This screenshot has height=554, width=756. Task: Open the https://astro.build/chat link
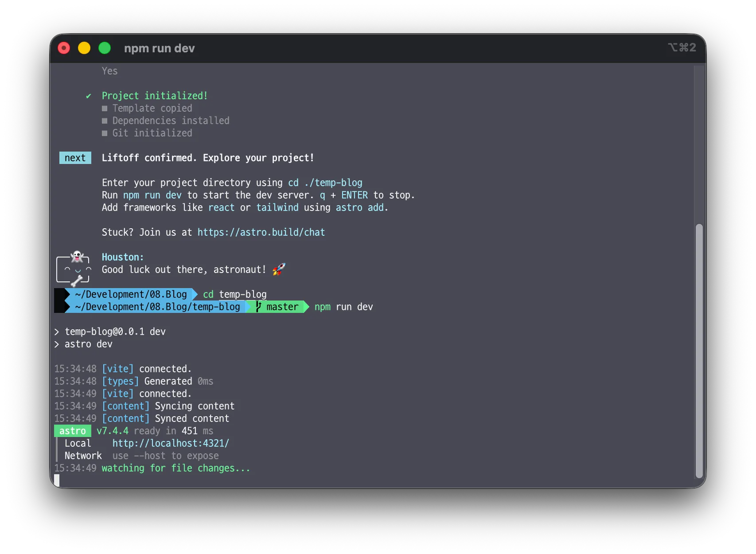[x=261, y=232]
